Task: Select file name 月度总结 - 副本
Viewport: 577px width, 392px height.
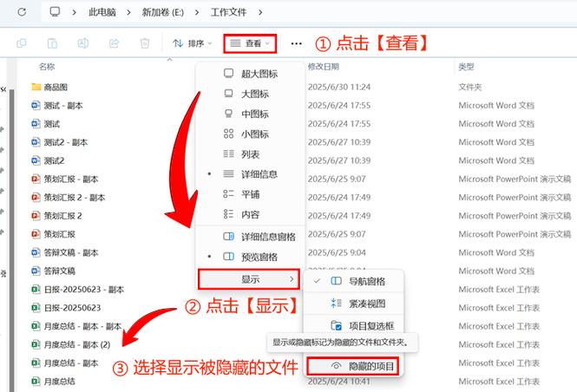Action: coord(71,363)
